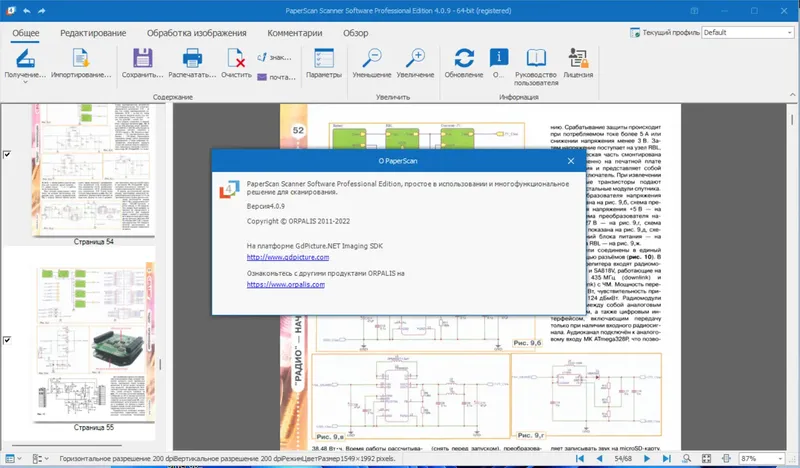Clear pages with the Очистить icon
Viewport: 800px width, 468px height.
236,59
